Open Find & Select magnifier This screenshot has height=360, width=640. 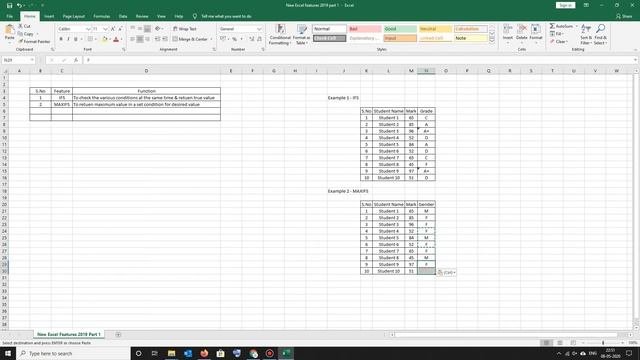click(x=600, y=34)
